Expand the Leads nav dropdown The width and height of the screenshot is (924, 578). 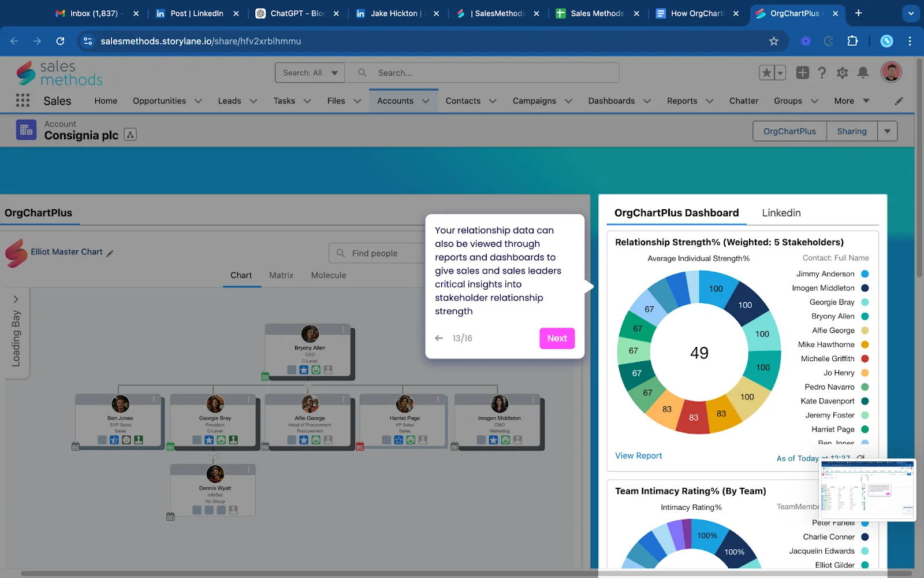pyautogui.click(x=253, y=101)
